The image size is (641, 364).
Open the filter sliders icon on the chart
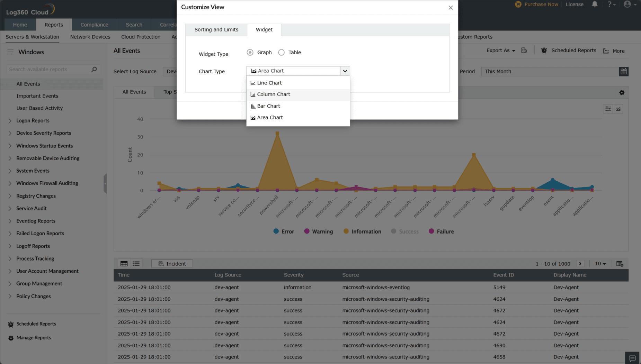(608, 109)
